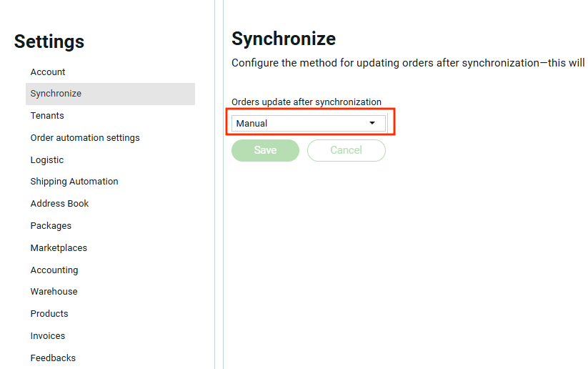
Task: Click the Cancel button
Action: (347, 150)
